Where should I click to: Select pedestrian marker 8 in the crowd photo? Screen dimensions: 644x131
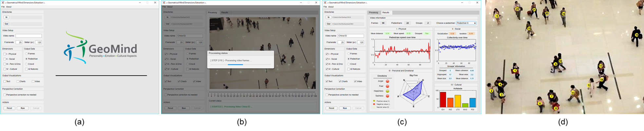556,108
